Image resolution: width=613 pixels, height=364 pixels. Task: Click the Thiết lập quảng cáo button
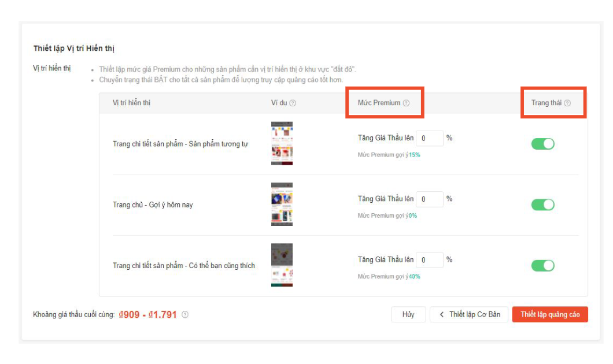550,314
